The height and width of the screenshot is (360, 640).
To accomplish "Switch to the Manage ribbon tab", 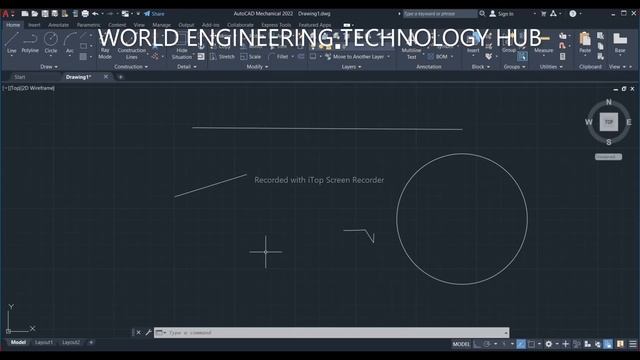I will (162, 25).
